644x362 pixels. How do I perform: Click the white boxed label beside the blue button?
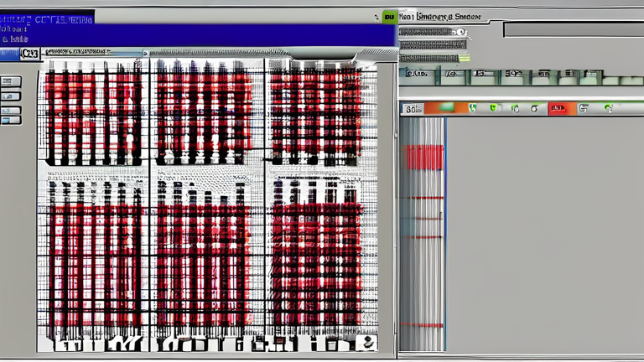(x=29, y=54)
